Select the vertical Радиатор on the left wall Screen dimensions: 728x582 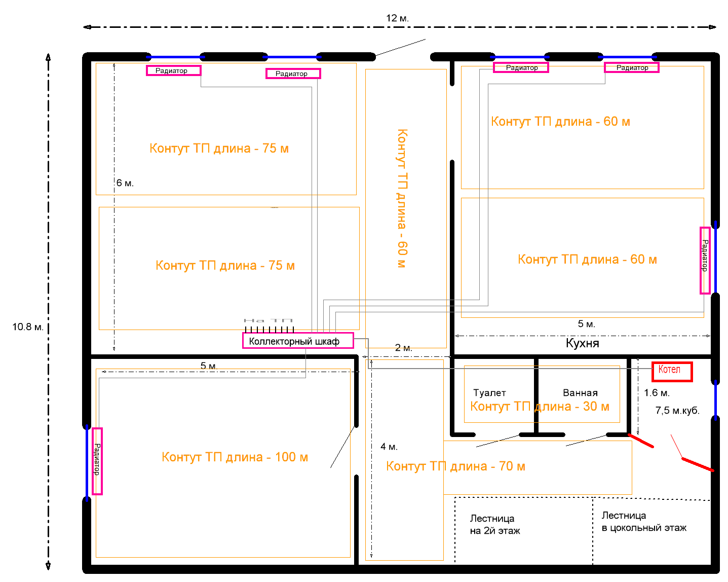tap(97, 461)
